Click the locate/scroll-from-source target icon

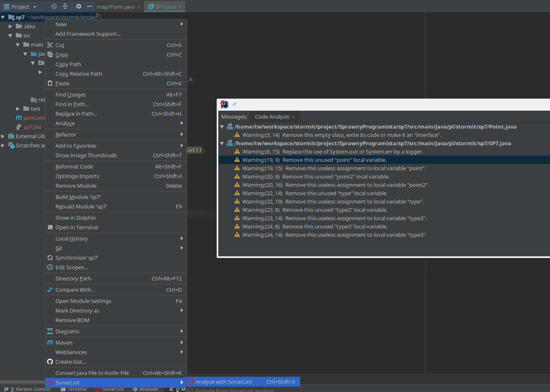point(54,7)
